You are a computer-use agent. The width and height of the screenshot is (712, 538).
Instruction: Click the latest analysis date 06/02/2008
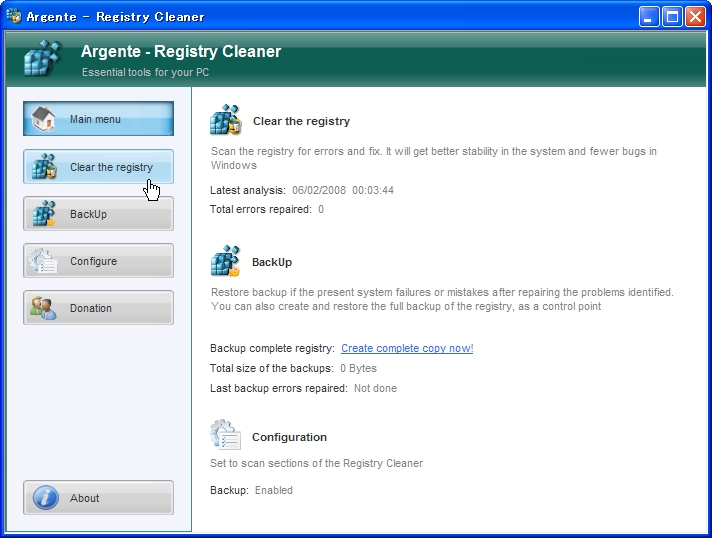[x=319, y=190]
